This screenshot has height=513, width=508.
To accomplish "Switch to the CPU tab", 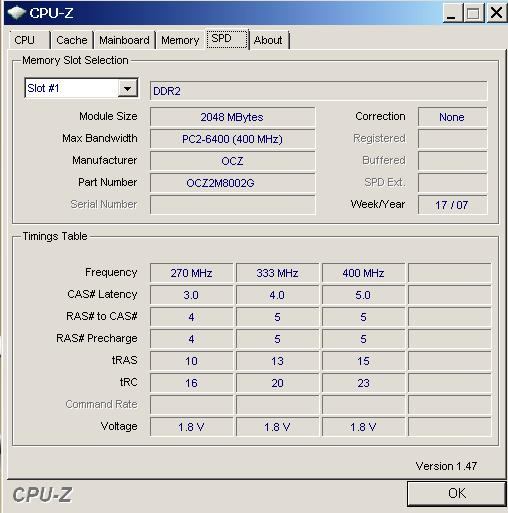I will pyautogui.click(x=29, y=40).
